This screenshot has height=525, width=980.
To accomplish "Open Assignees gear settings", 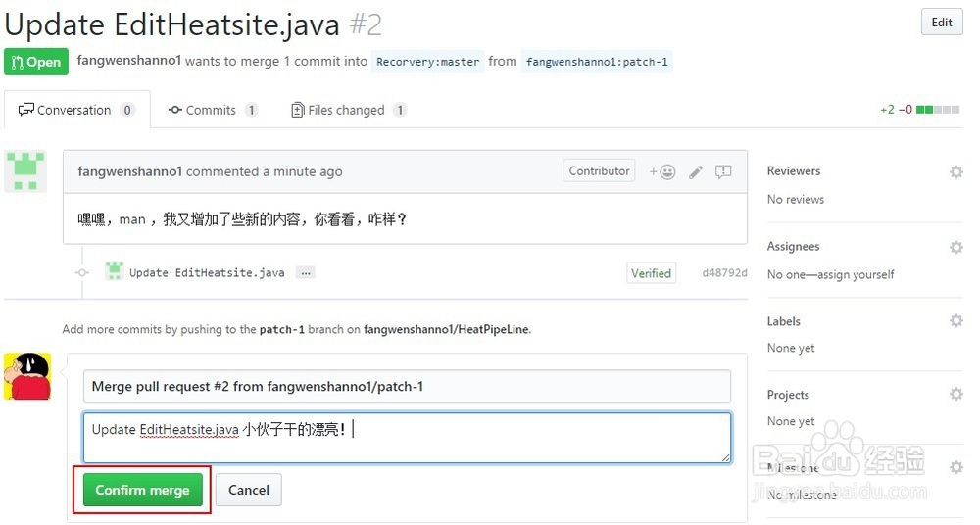I will (955, 247).
